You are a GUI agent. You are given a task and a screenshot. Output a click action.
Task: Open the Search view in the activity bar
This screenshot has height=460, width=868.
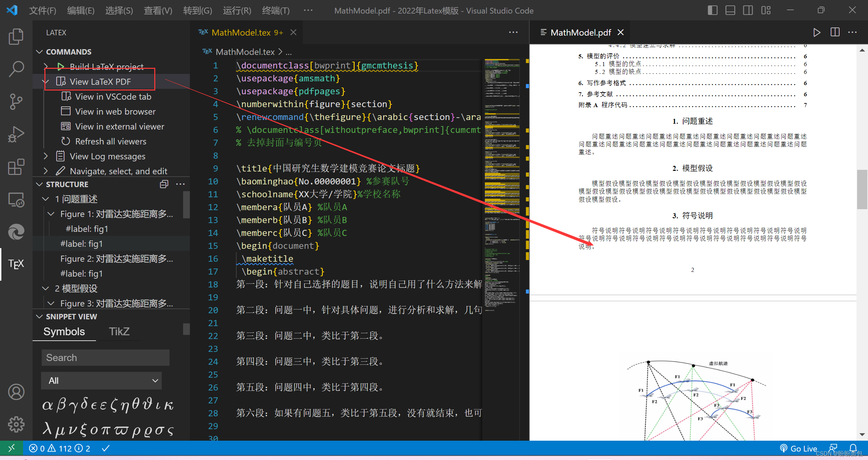tap(16, 69)
